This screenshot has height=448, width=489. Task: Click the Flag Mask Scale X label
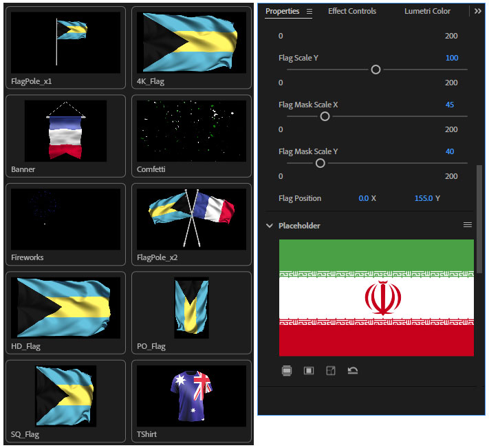[308, 105]
